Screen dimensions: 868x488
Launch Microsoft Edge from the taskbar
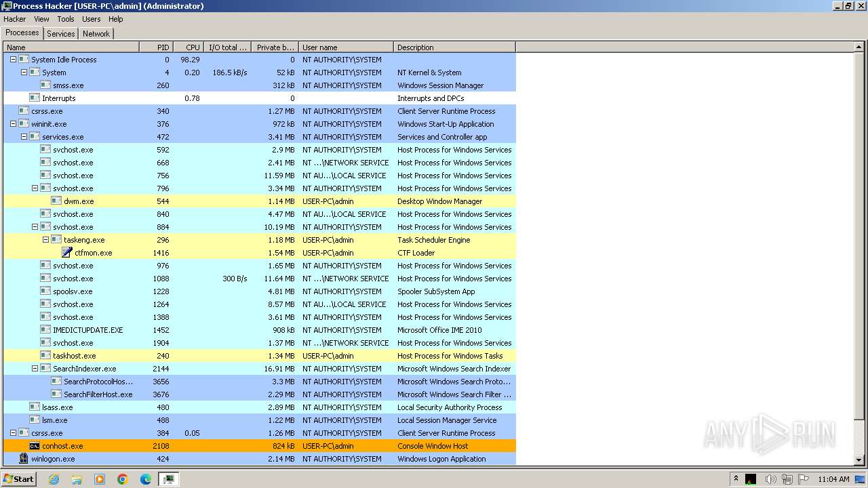146,479
